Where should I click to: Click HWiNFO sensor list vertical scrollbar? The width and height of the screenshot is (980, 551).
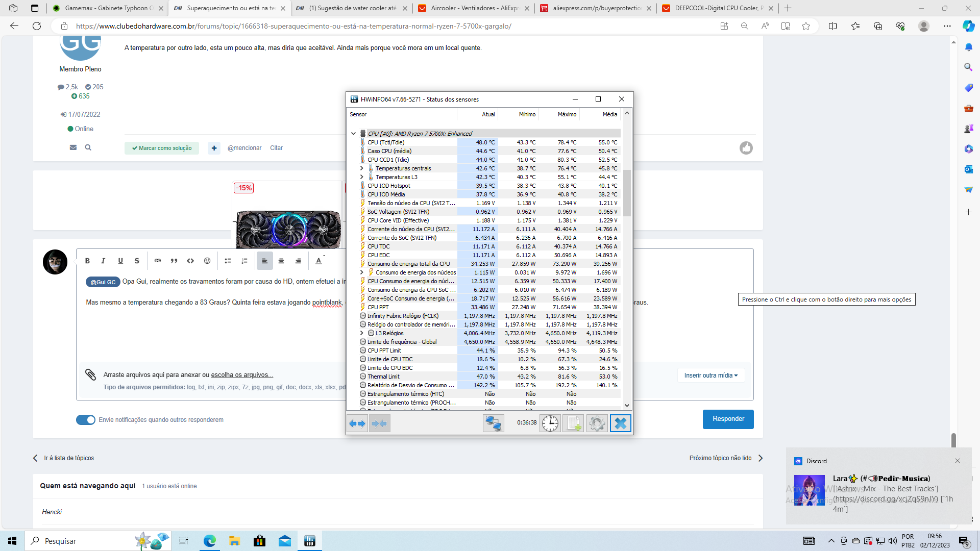pos(627,192)
